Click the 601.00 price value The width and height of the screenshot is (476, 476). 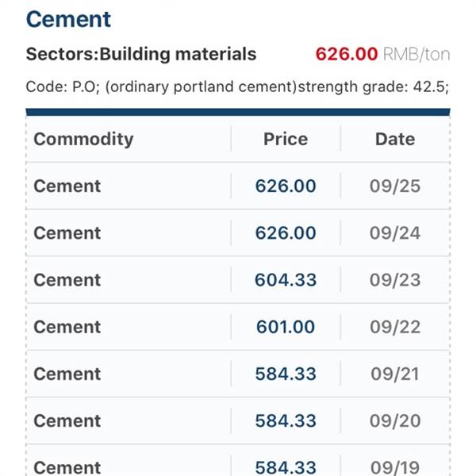tap(286, 327)
